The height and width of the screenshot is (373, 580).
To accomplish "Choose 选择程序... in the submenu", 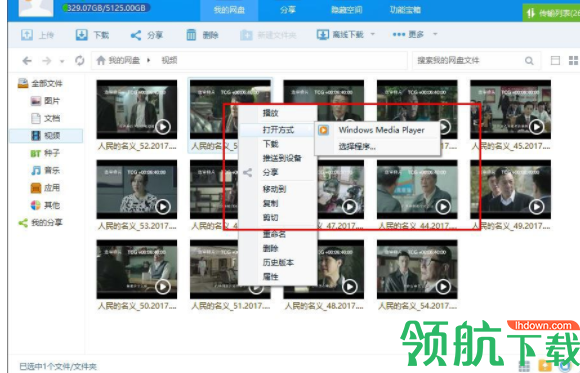I will pyautogui.click(x=378, y=146).
